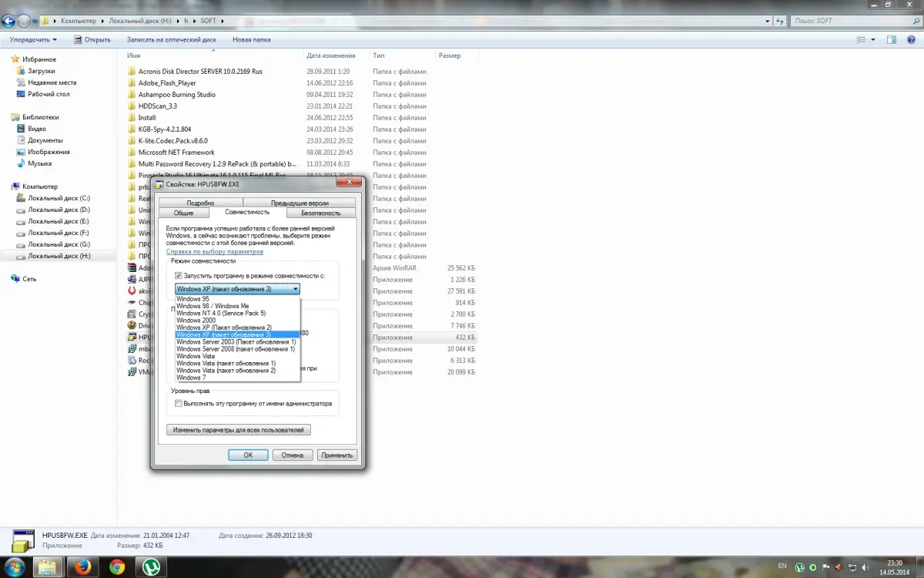Select Сеть in the navigation pane
Image resolution: width=924 pixels, height=578 pixels.
pos(29,279)
